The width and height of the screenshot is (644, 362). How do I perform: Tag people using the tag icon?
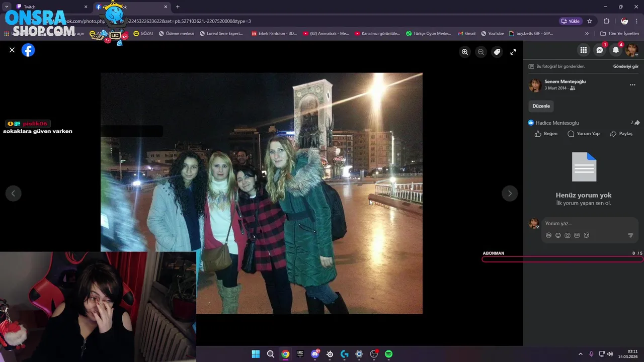tap(497, 52)
